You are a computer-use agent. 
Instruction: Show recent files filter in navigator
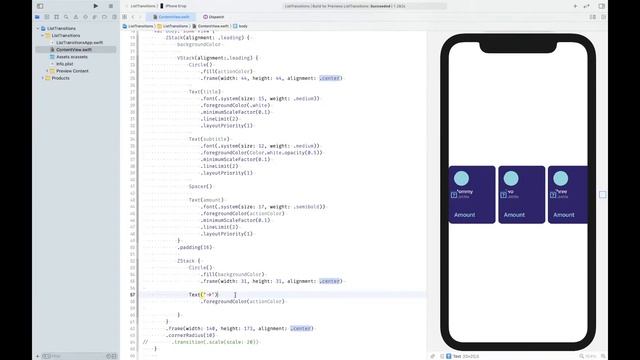(109, 356)
